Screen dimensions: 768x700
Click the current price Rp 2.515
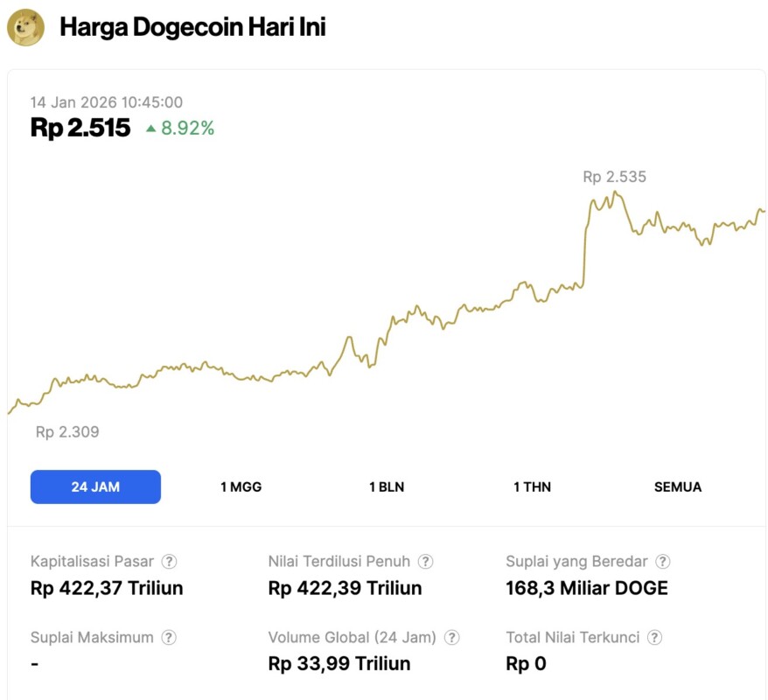click(80, 128)
